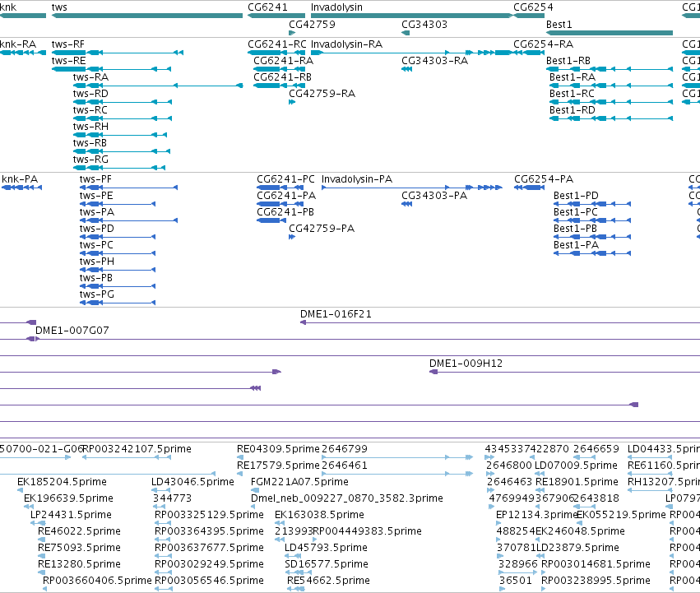Select the Best1-RA transcript label
Screen dimensions: 700x593
pos(573,76)
